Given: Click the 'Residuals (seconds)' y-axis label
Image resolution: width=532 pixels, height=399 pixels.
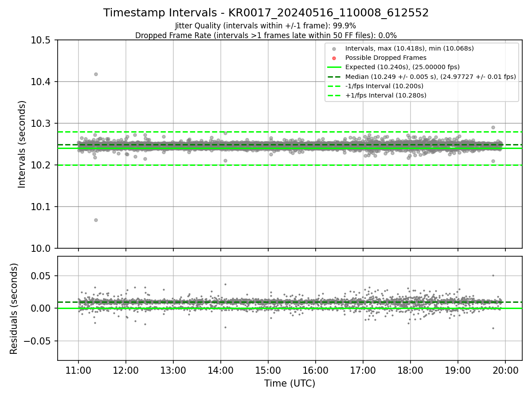Looking at the screenshot, I should [14, 309].
